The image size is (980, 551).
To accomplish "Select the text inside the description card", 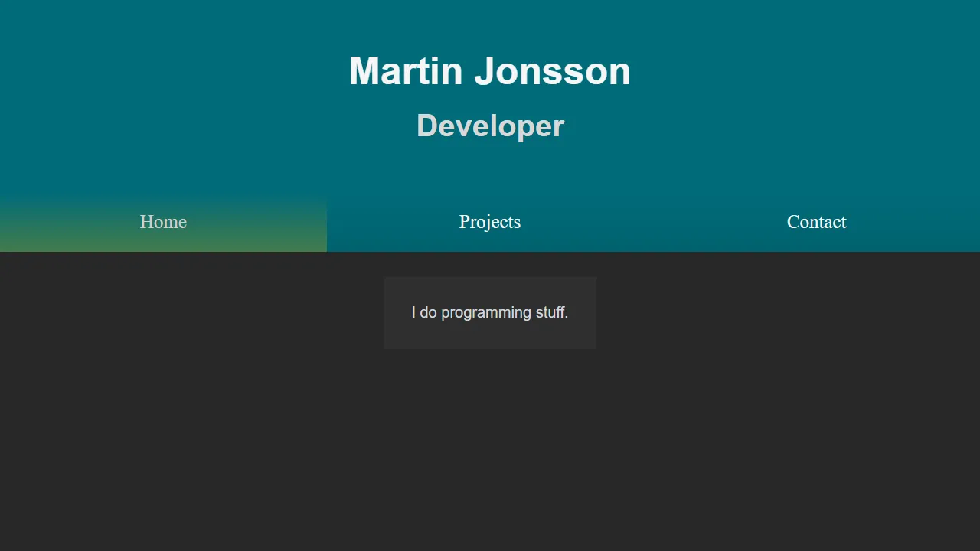I will tap(490, 312).
